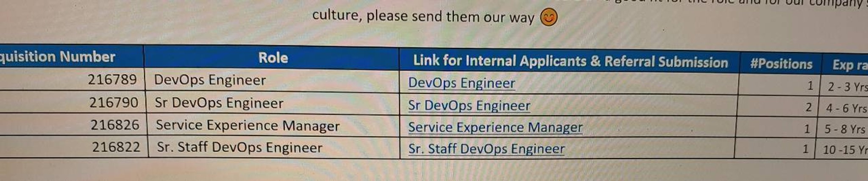Image resolution: width=868 pixels, height=181 pixels.
Task: Click the smiley emoji after 'our way'
Action: [x=548, y=18]
